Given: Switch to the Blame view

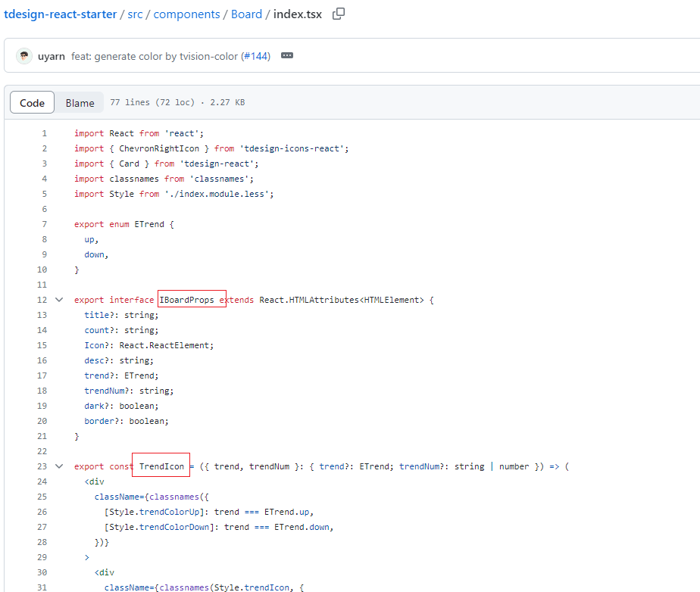Looking at the screenshot, I should pyautogui.click(x=80, y=103).
